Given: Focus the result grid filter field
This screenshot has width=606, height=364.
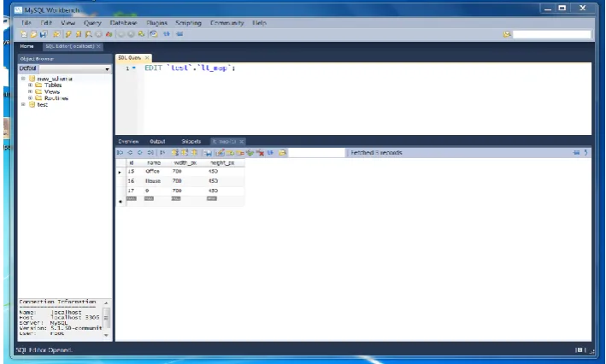Looking at the screenshot, I should (316, 153).
